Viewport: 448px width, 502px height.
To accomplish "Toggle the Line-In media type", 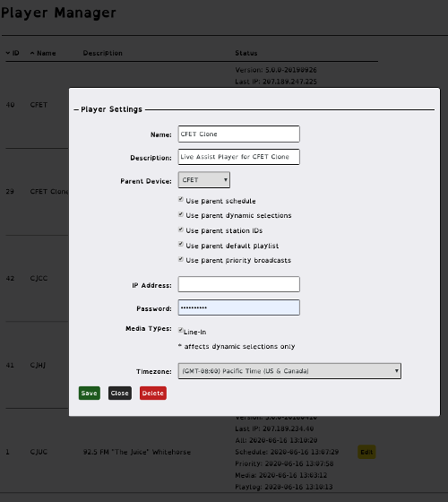I will 181,330.
